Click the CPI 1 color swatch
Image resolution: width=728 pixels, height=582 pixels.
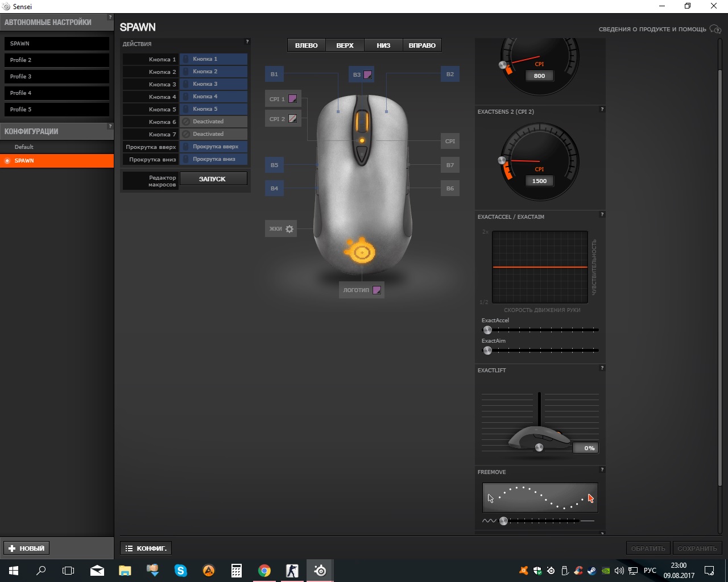coord(293,99)
